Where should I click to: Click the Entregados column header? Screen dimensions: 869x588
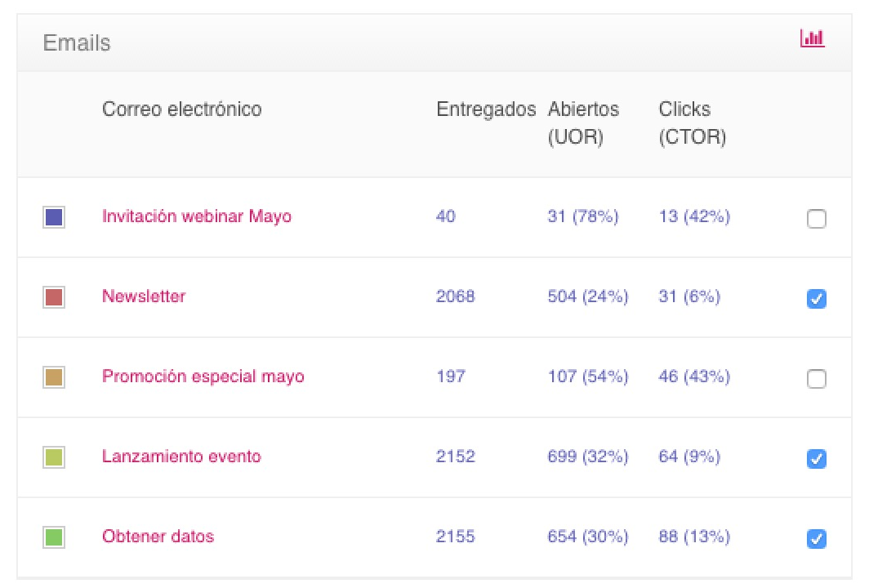486,109
